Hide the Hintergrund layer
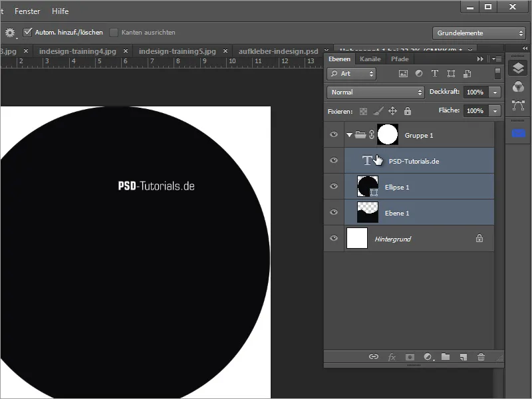This screenshot has width=532, height=399. point(334,238)
